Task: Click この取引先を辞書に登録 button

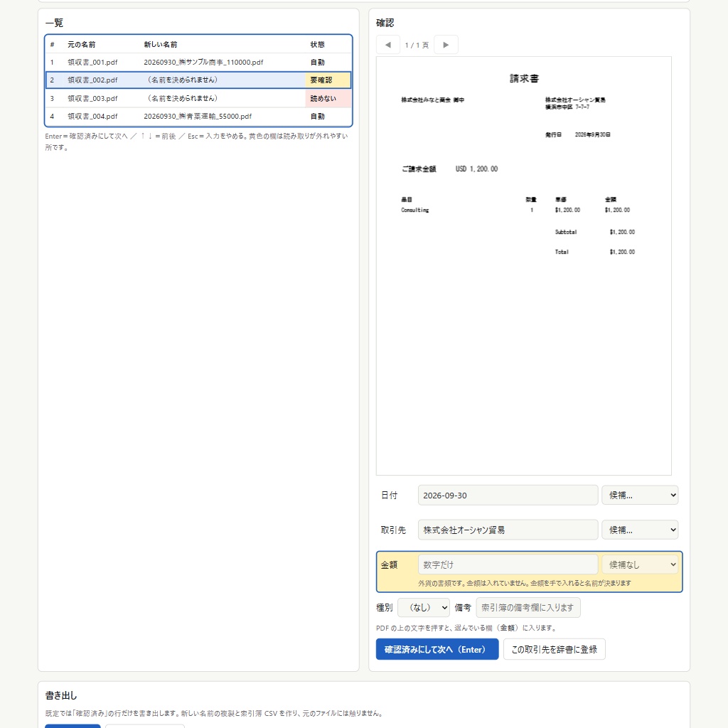Action: [555, 649]
